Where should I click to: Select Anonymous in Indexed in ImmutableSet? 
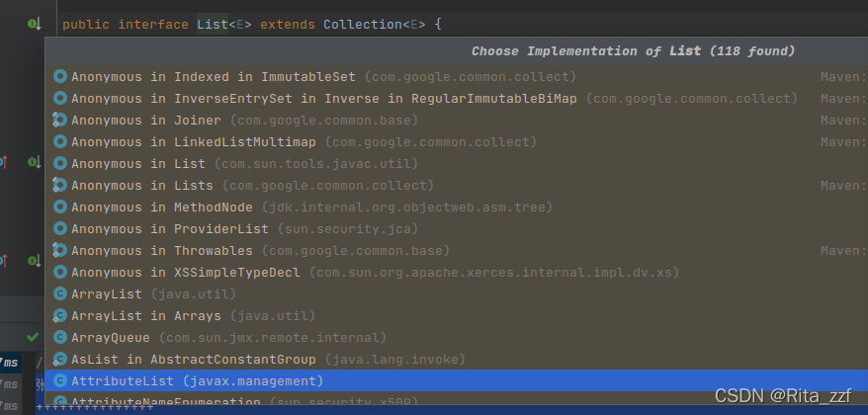pyautogui.click(x=456, y=77)
